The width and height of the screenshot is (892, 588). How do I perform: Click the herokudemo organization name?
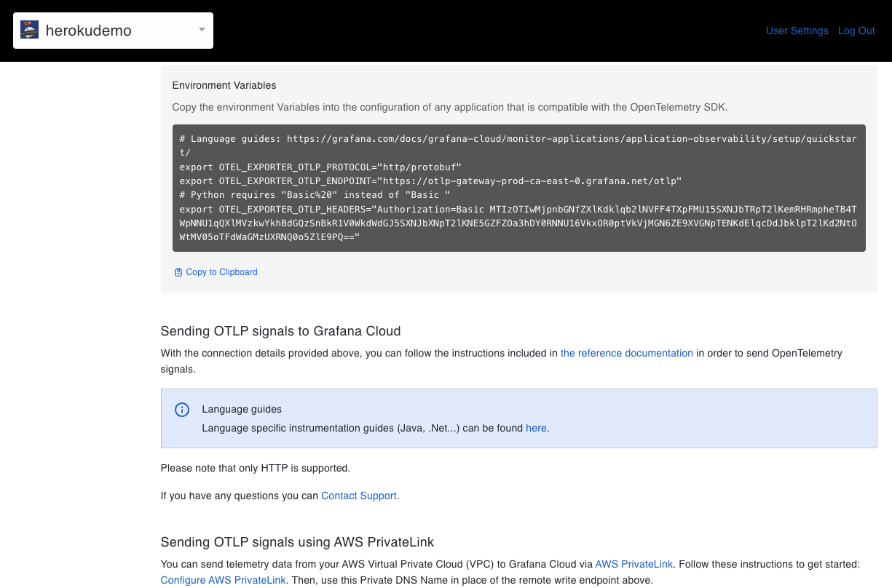click(x=89, y=31)
